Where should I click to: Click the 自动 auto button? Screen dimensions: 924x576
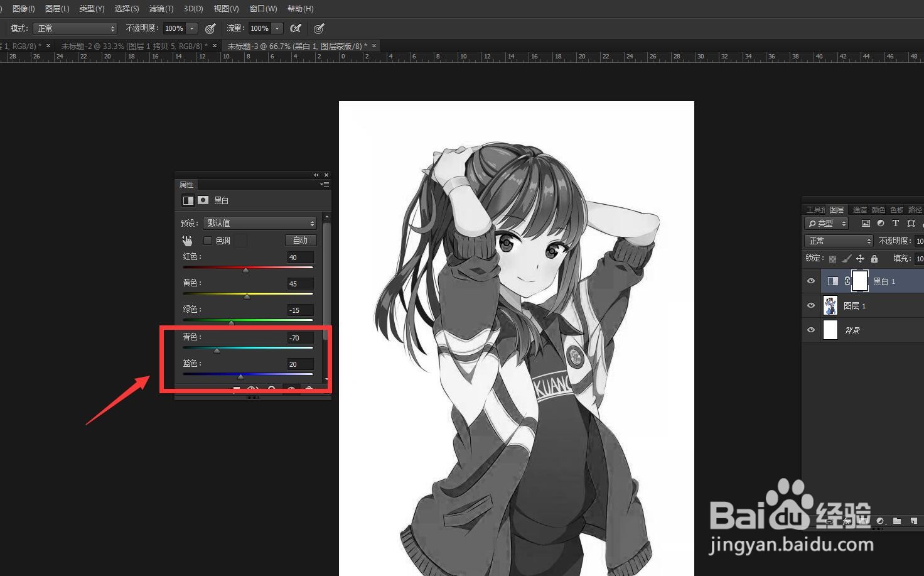301,241
